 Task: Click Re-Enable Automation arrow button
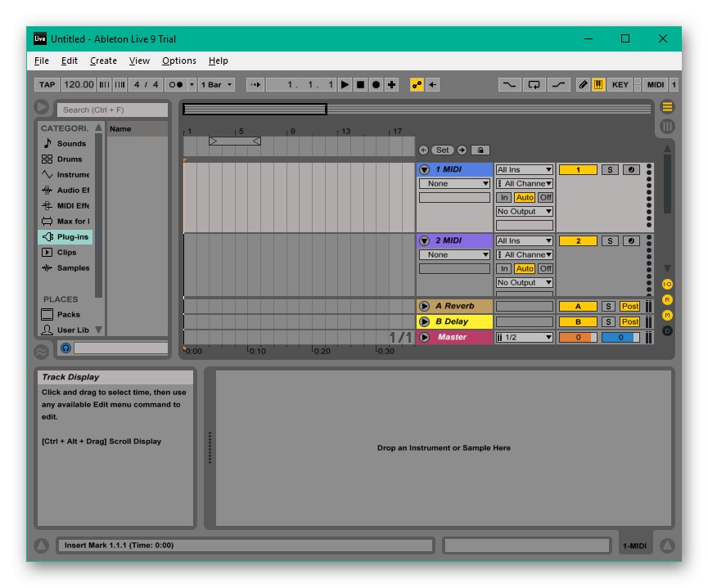point(432,84)
